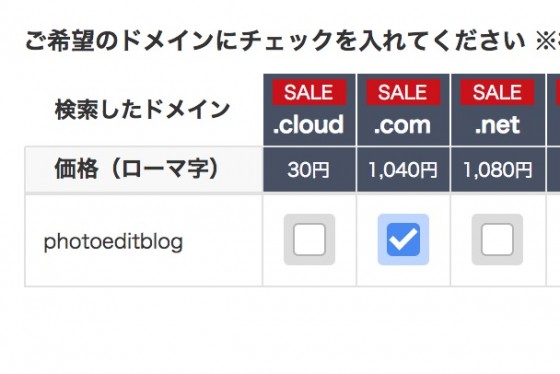The height and width of the screenshot is (374, 560).
Task: Click the 1,040円 price cell
Action: (403, 170)
